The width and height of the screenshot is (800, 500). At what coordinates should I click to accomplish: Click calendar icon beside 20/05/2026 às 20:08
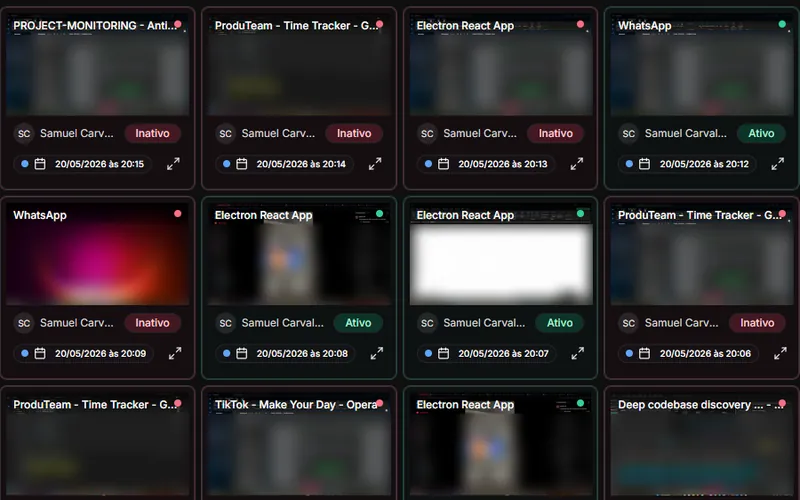pos(242,353)
